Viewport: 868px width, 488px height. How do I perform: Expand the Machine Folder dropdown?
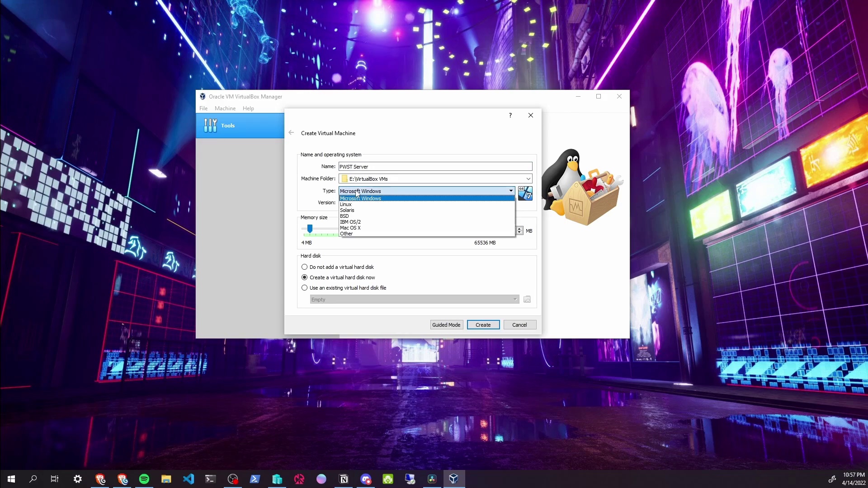(x=528, y=178)
